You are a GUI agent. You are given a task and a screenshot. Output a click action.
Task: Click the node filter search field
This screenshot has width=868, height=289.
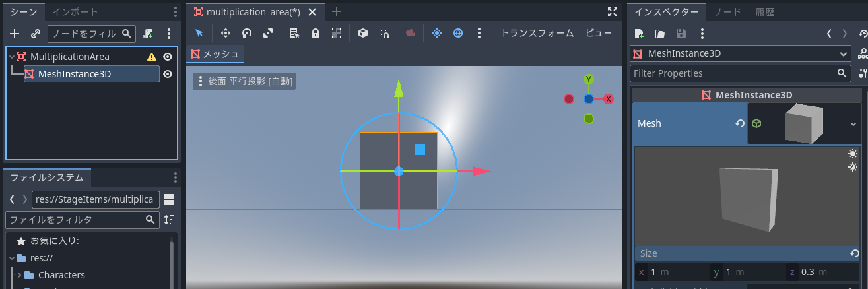click(92, 34)
